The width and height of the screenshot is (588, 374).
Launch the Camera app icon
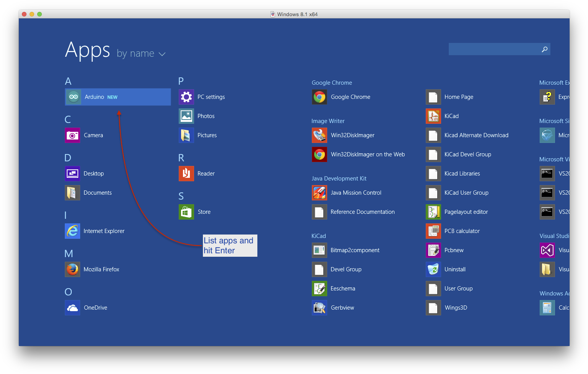coord(72,135)
